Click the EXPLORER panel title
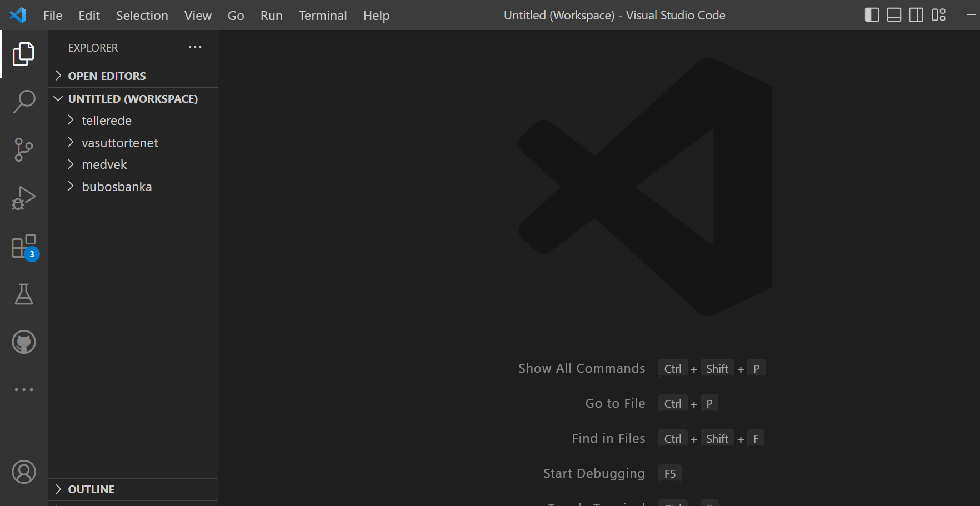Screen dimensions: 980x506 pyautogui.click(x=93, y=48)
